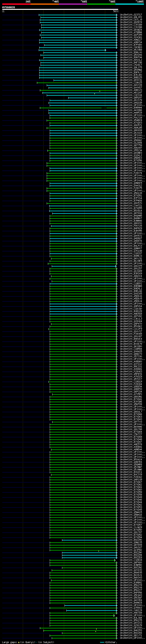Viewport: 146px width, 644px height.
Task: Open hit UniRef100_Q9LIP2
Action: (131, 17)
